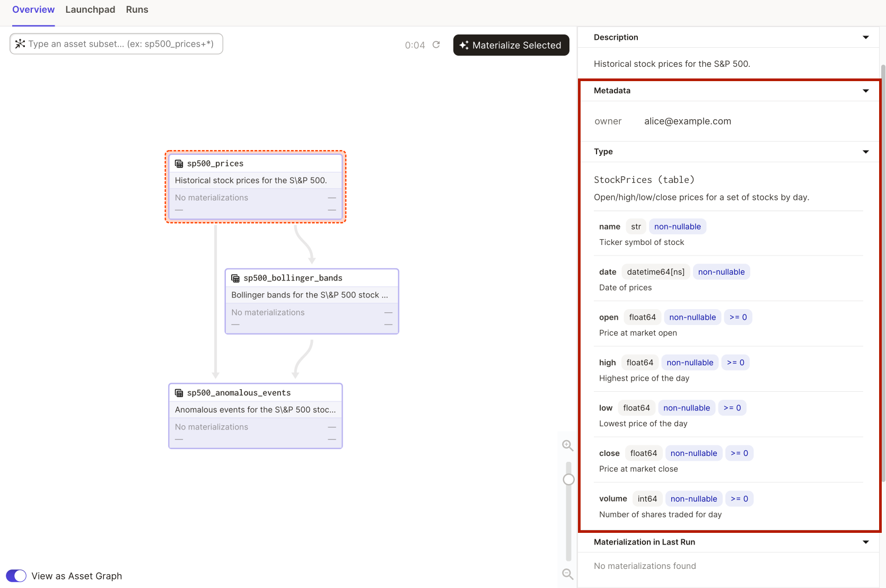Screen dimensions: 886x588
Task: Click 'Number of shares traded for day' text
Action: click(660, 514)
